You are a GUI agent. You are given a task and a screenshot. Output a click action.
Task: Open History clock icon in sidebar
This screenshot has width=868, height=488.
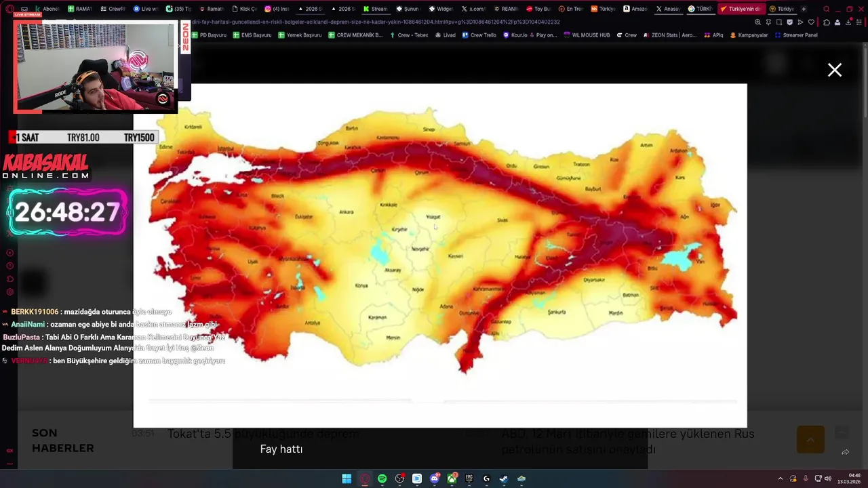[9, 266]
